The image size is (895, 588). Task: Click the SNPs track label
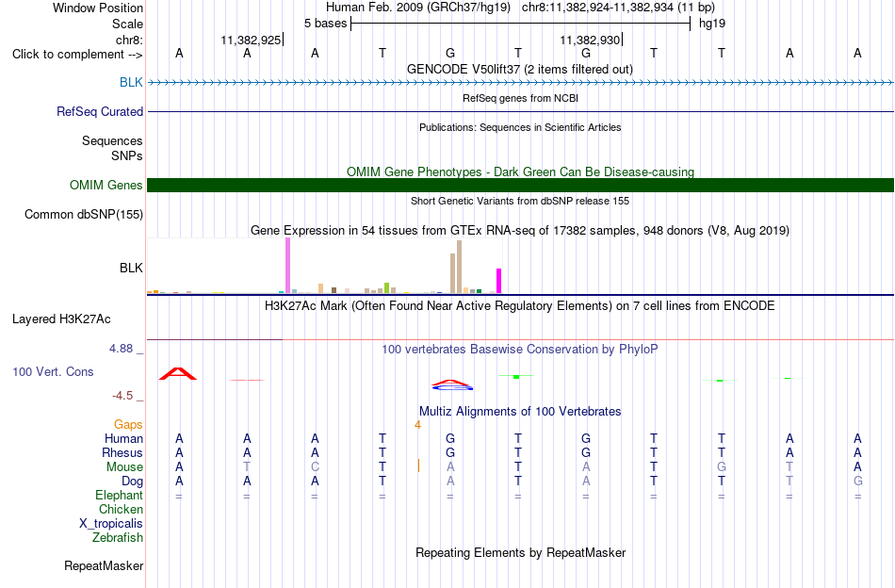[127, 155]
